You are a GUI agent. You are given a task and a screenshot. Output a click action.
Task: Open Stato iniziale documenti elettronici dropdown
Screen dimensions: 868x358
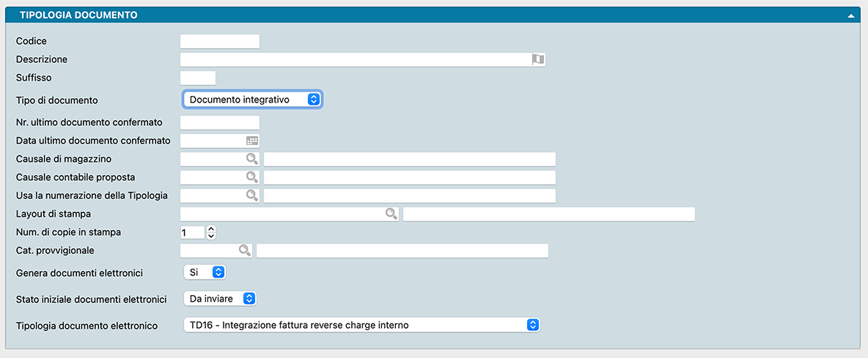(220, 299)
